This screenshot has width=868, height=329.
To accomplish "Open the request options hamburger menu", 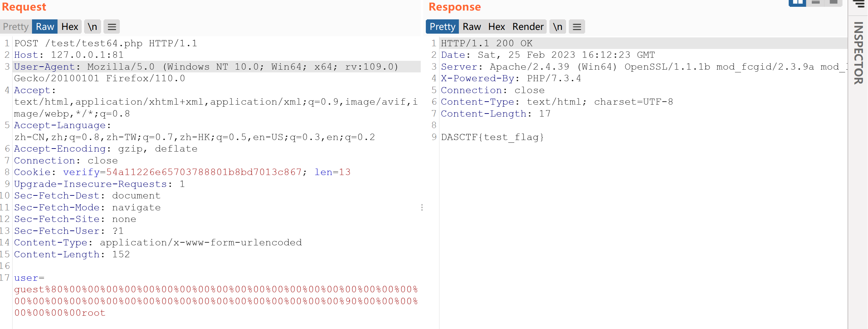I will click(112, 27).
